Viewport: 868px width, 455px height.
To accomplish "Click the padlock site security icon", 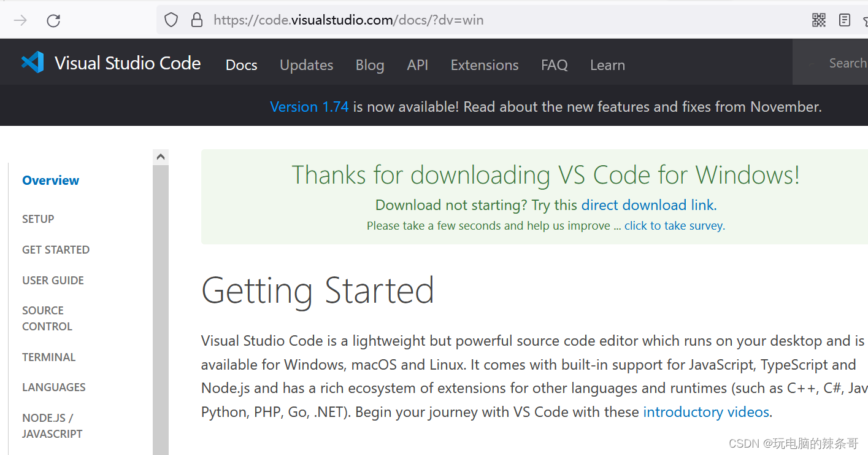I will coord(197,20).
